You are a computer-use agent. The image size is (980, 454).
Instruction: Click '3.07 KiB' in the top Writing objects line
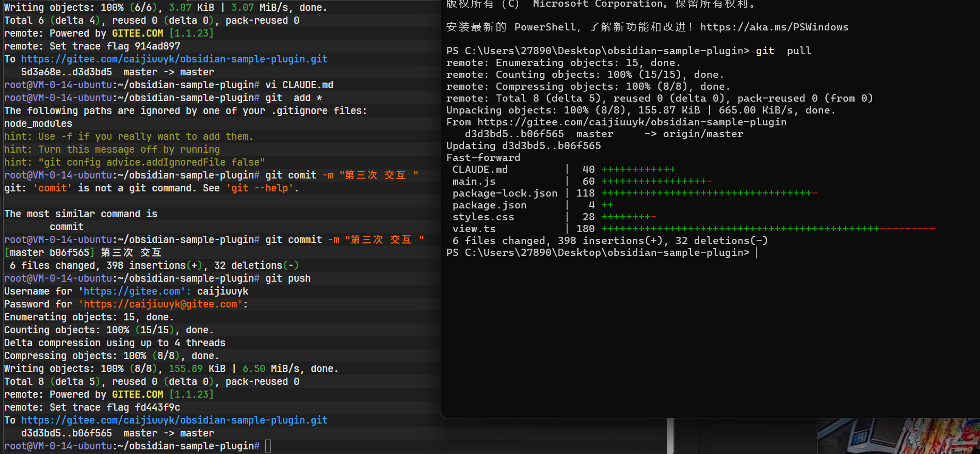coord(191,8)
